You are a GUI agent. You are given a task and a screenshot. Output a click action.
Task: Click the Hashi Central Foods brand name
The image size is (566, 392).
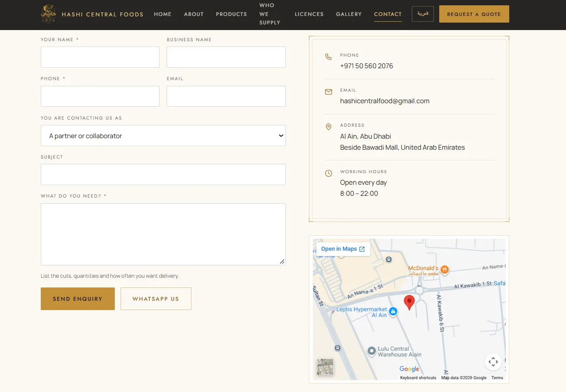102,14
